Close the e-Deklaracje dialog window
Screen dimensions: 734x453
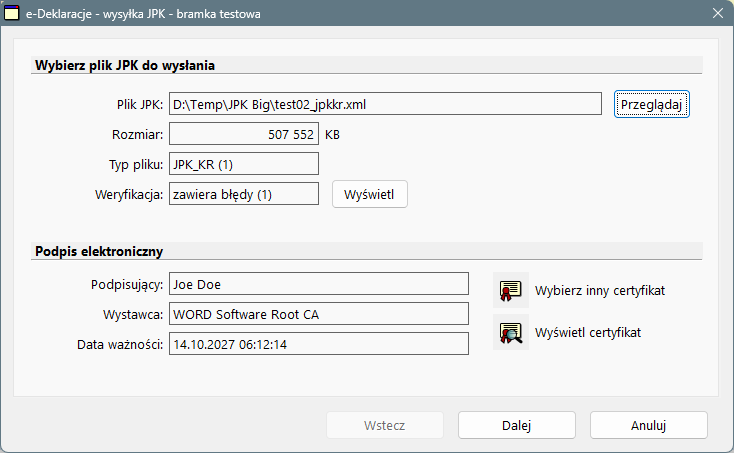pyautogui.click(x=718, y=13)
